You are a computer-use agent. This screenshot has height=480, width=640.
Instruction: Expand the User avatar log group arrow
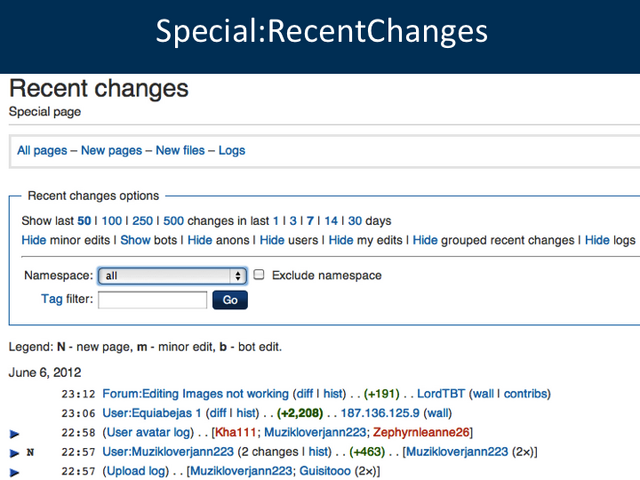14,433
